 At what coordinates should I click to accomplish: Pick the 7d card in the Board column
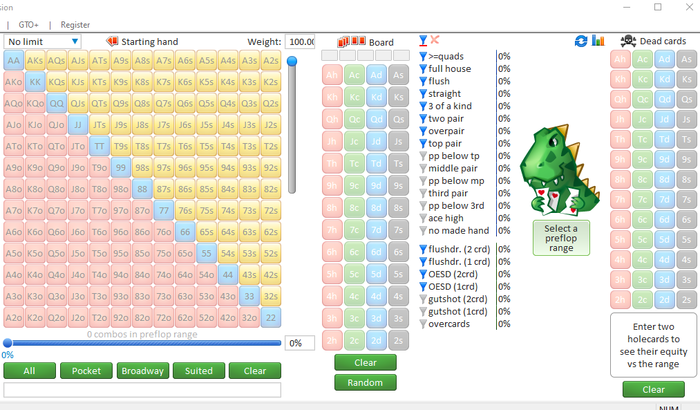click(376, 230)
